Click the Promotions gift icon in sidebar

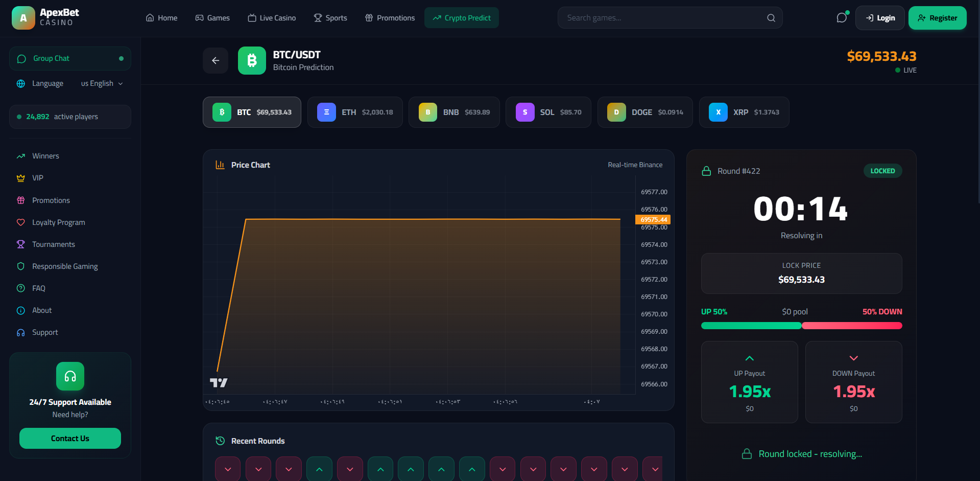(x=21, y=200)
